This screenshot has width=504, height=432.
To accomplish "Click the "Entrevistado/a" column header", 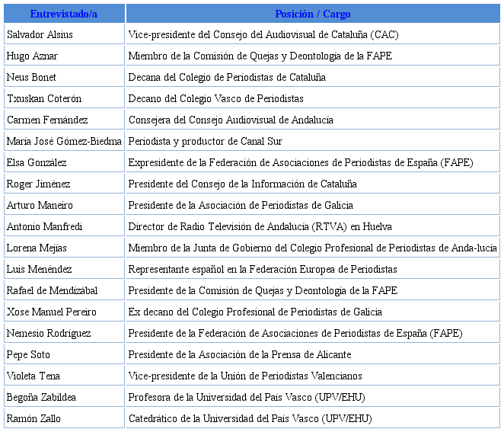I will tap(63, 14).
